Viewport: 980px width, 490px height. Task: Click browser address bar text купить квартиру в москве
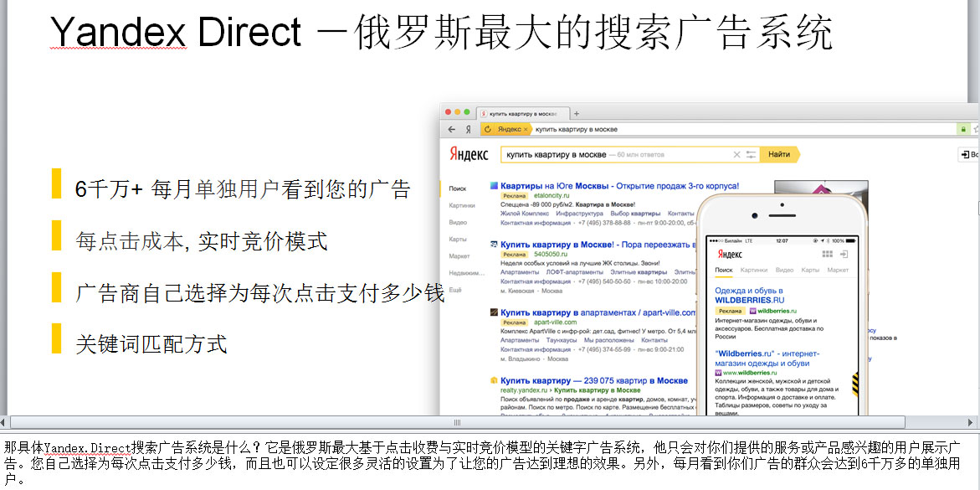pyautogui.click(x=577, y=129)
